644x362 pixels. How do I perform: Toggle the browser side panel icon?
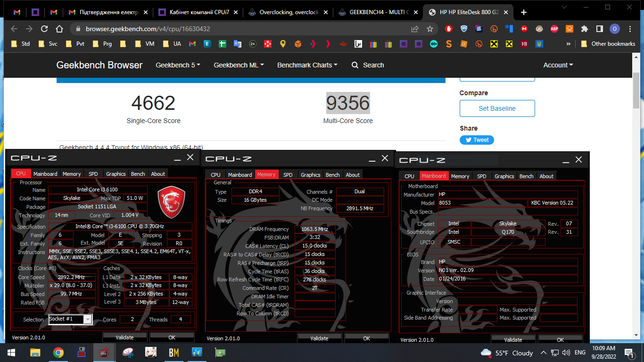coord(599,29)
